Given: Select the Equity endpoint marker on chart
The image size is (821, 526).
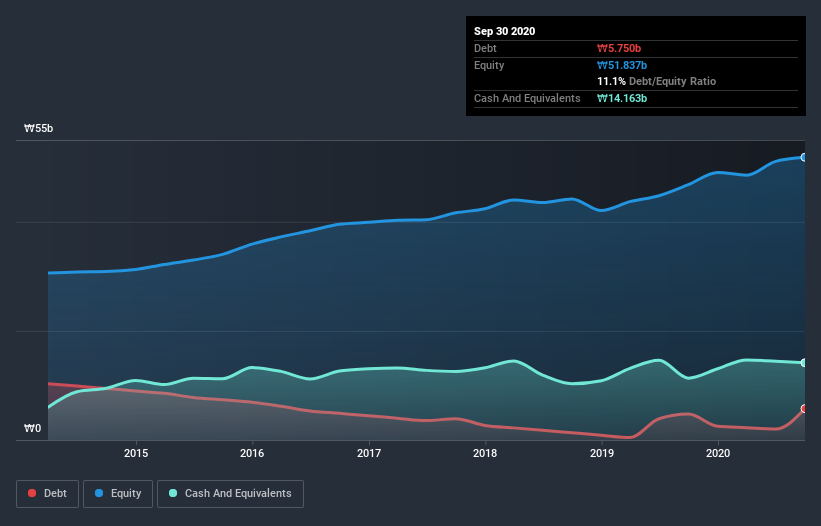Looking at the screenshot, I should (804, 158).
